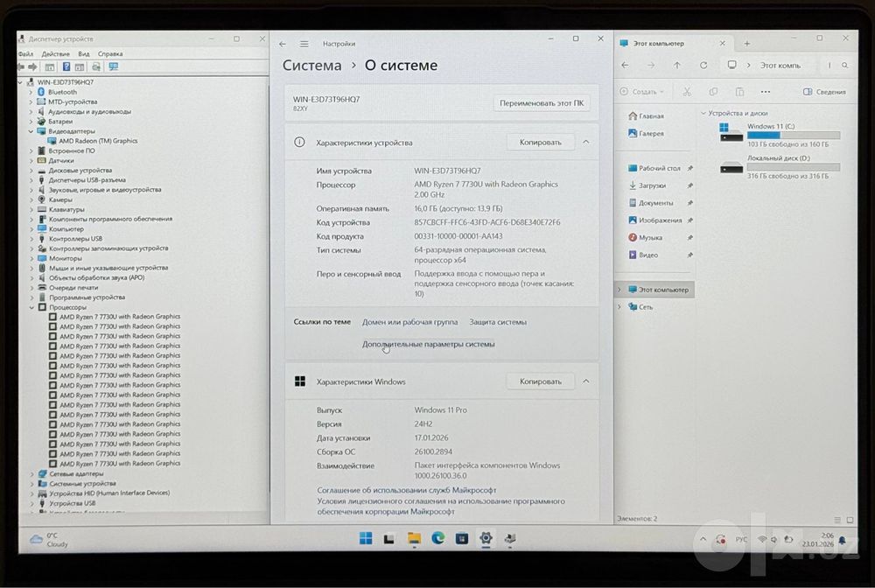Open Файл menu in Device Manager
The image size is (875, 588).
pyautogui.click(x=25, y=54)
